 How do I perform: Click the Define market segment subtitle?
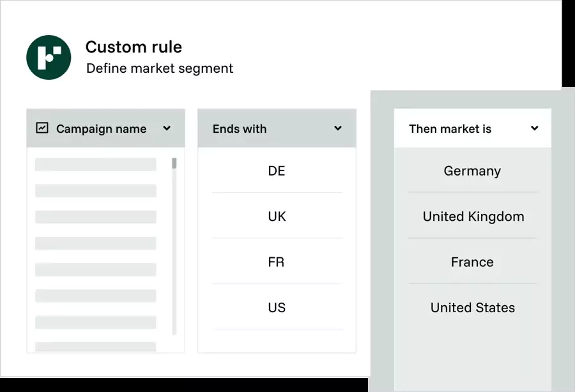click(x=160, y=68)
